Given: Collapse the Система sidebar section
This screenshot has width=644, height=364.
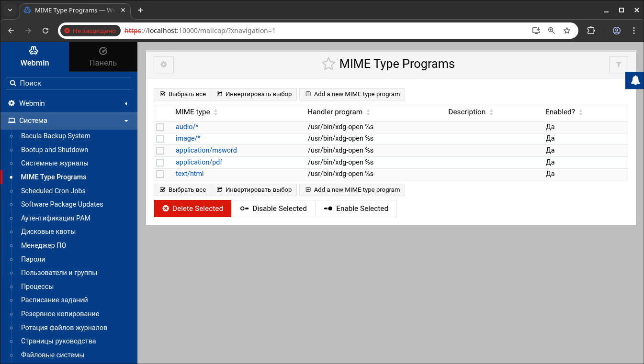Looking at the screenshot, I should coord(68,121).
